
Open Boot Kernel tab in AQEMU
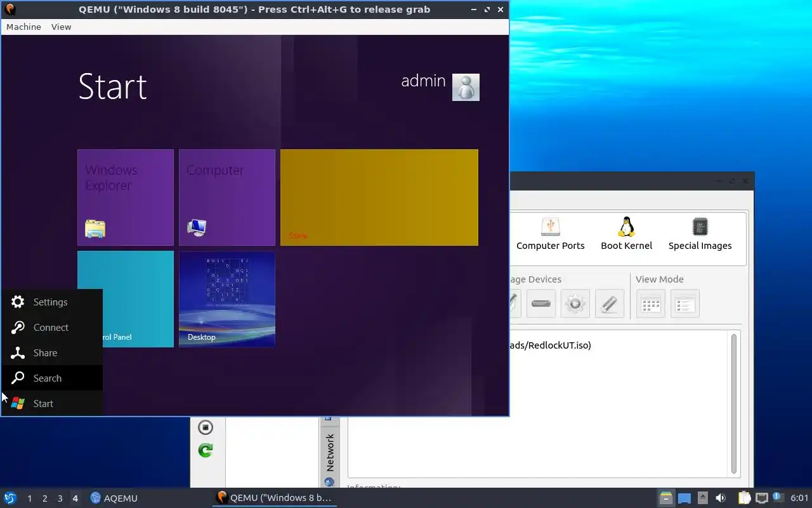(627, 234)
